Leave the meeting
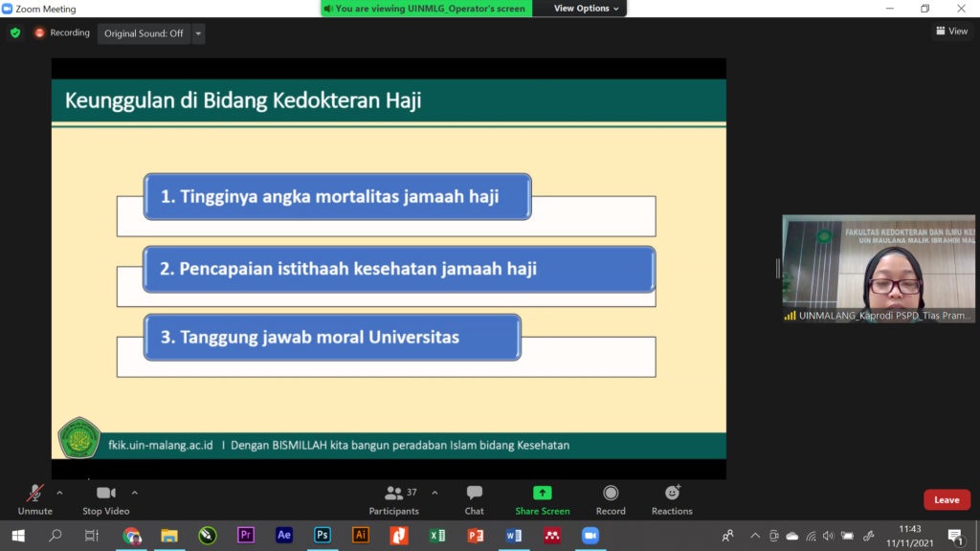This screenshot has width=980, height=551. click(x=946, y=500)
